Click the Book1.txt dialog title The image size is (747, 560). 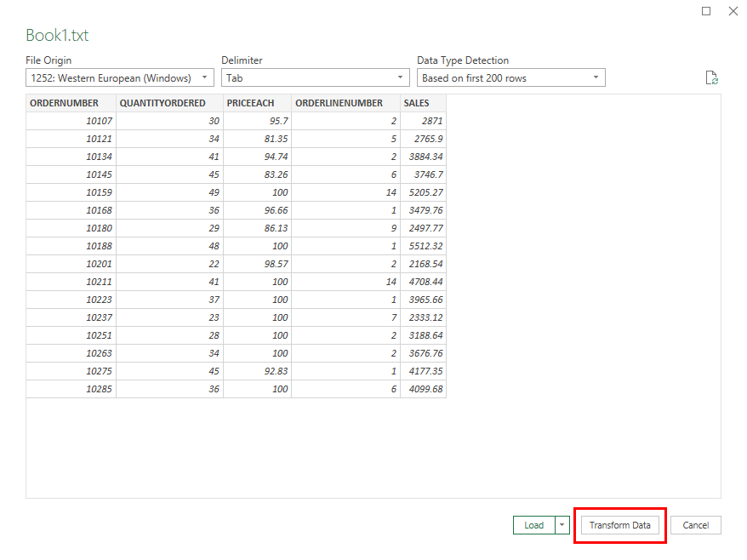pyautogui.click(x=57, y=35)
